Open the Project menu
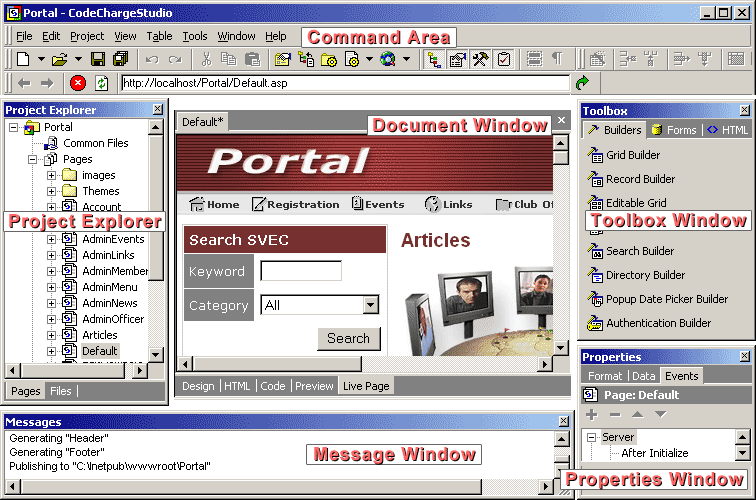The width and height of the screenshot is (756, 500). (x=86, y=36)
